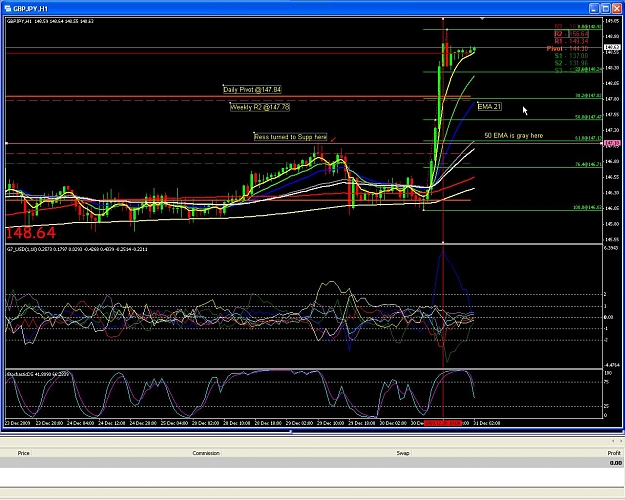Click the G7_USD indicator header text
The height and width of the screenshot is (500, 625).
[x=77, y=249]
